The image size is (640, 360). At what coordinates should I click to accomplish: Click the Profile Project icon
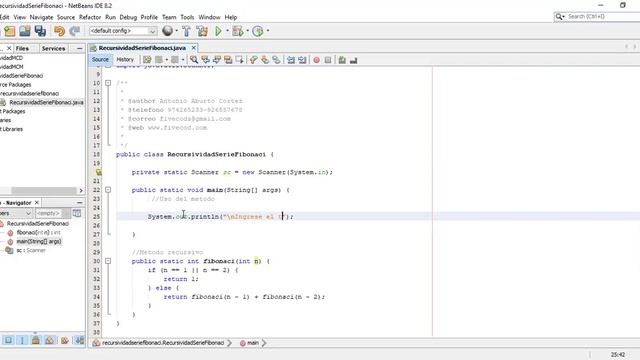[x=258, y=31]
